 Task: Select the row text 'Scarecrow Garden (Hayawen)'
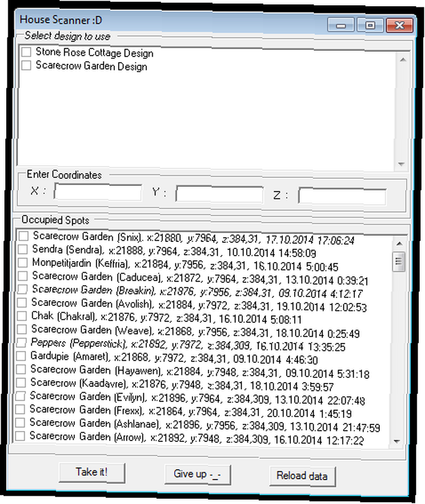(x=97, y=370)
